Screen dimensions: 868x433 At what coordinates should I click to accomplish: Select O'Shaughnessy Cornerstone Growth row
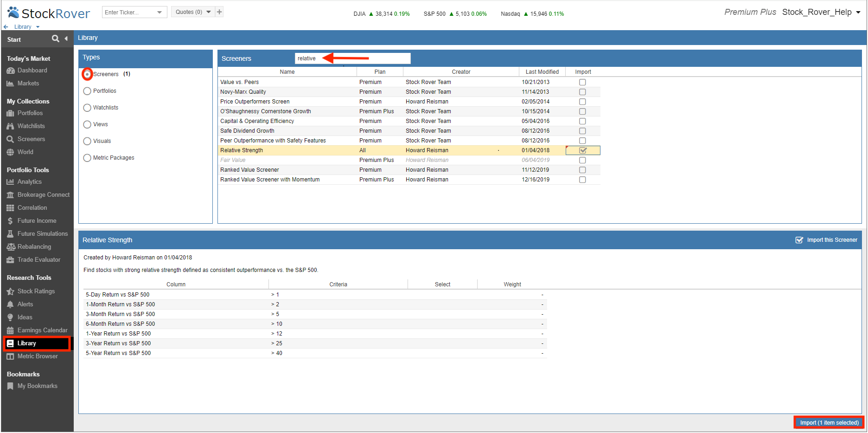coord(409,111)
